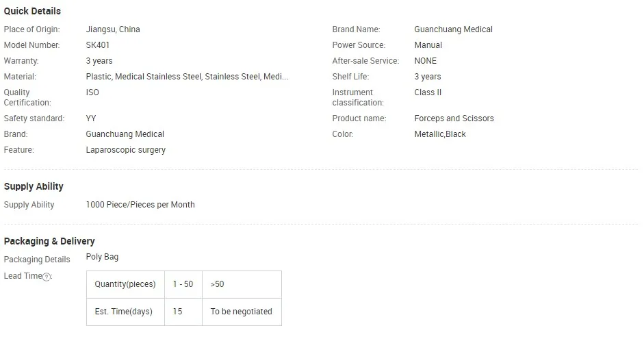Select the SK401 model number value
This screenshot has height=339, width=644.
click(x=98, y=45)
